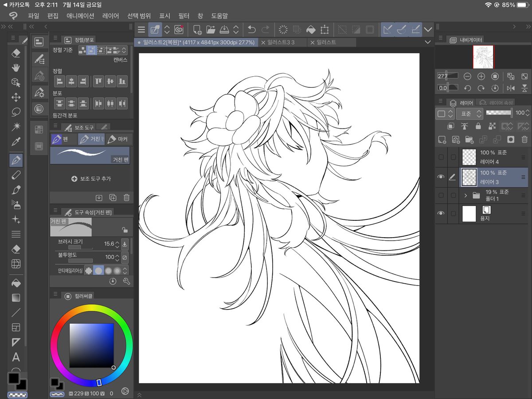
Task: Zoom in with Navigator plus button
Action: [481, 76]
